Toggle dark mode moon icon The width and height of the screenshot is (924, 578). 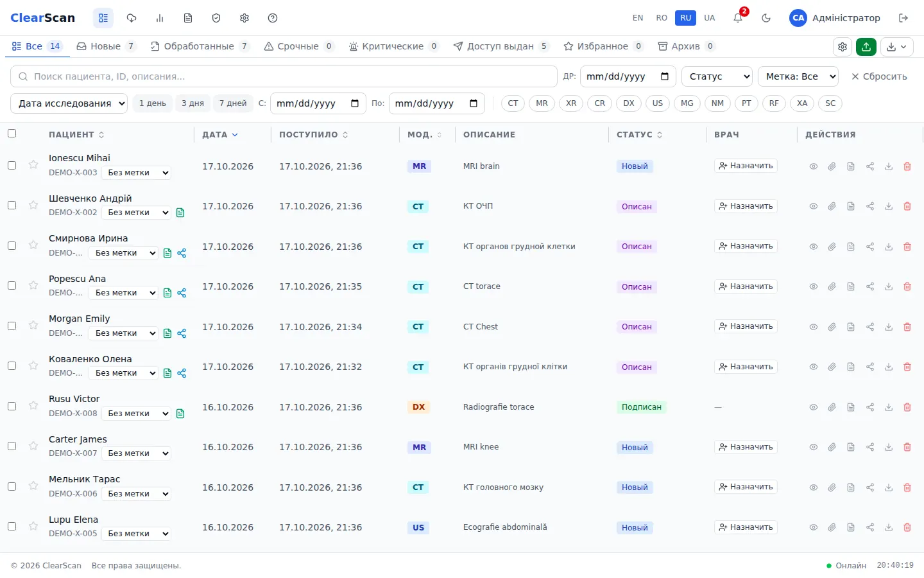pyautogui.click(x=766, y=18)
